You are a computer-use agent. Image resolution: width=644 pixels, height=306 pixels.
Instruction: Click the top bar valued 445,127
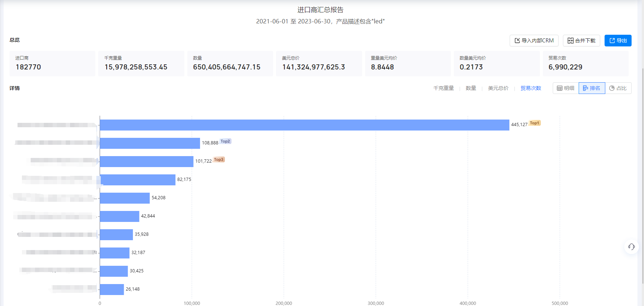[x=304, y=125]
